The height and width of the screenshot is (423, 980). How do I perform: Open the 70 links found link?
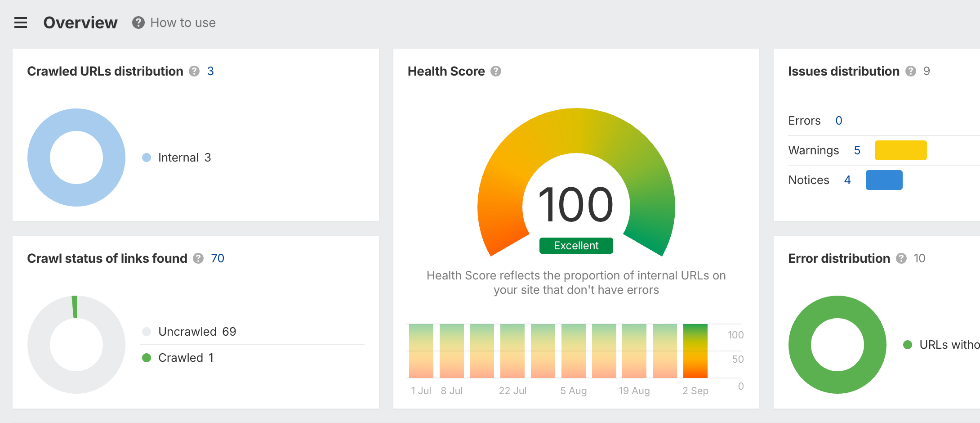217,258
